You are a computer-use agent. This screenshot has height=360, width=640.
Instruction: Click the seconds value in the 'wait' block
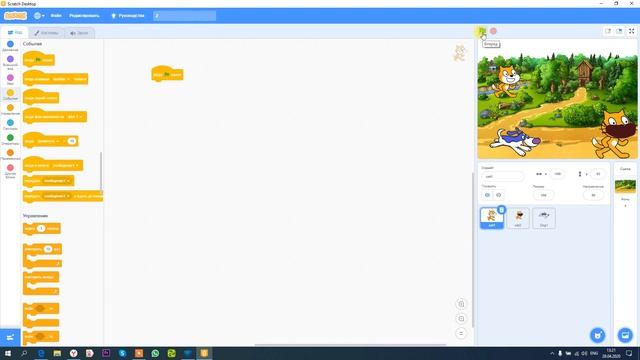tap(41, 228)
